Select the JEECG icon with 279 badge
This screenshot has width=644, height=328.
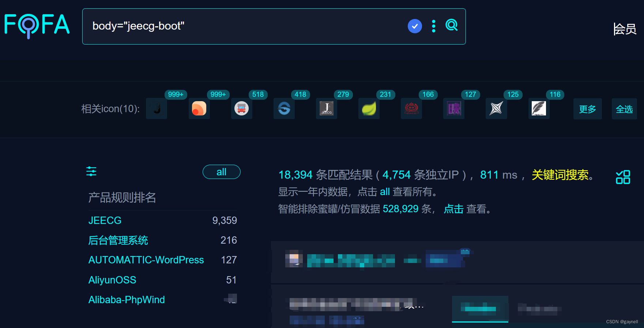point(326,108)
